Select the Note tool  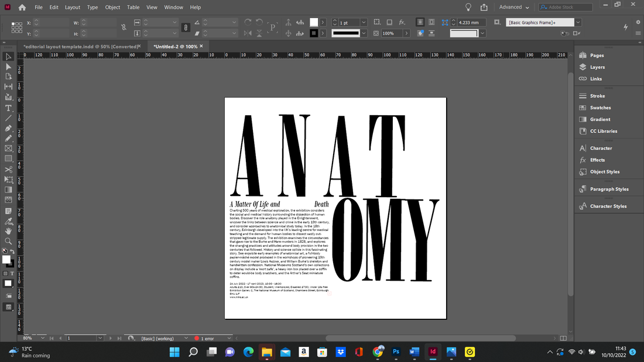tap(8, 211)
